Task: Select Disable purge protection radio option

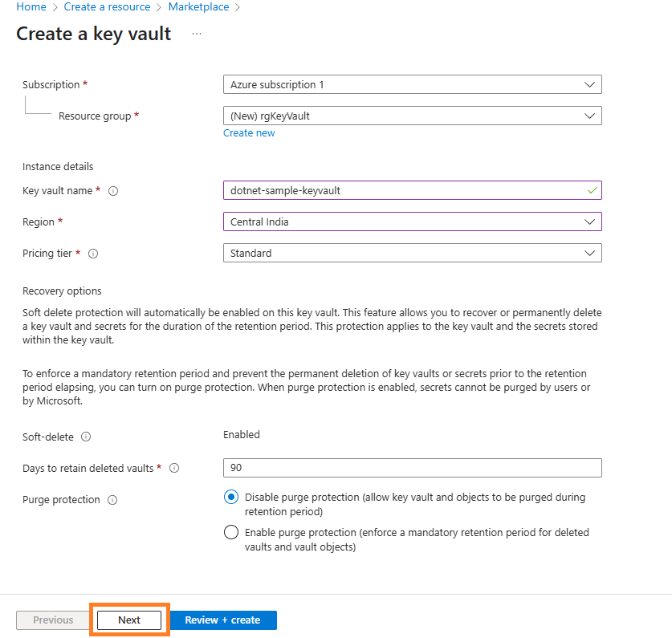Action: point(231,498)
